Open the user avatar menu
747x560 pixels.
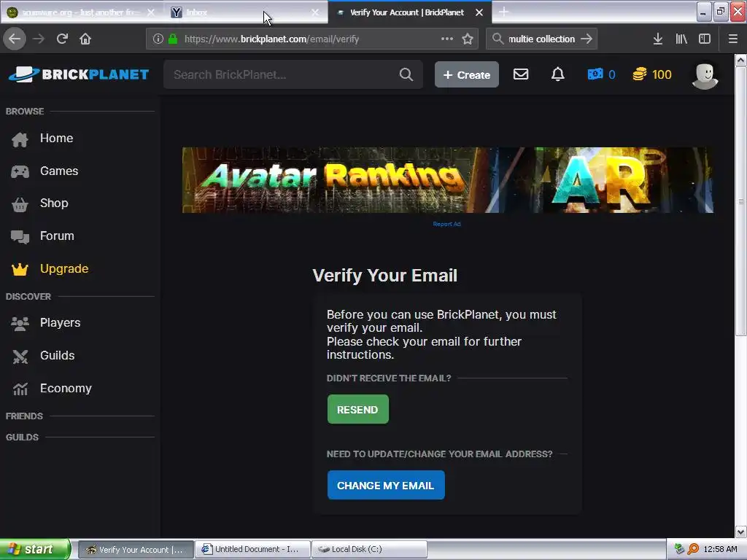tap(705, 76)
